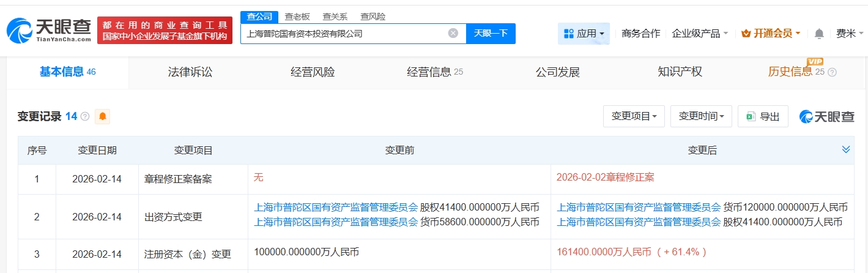Screen dimensions: 868x273
Task: Click the date 2026-02-14 in row 1
Action: point(97,179)
